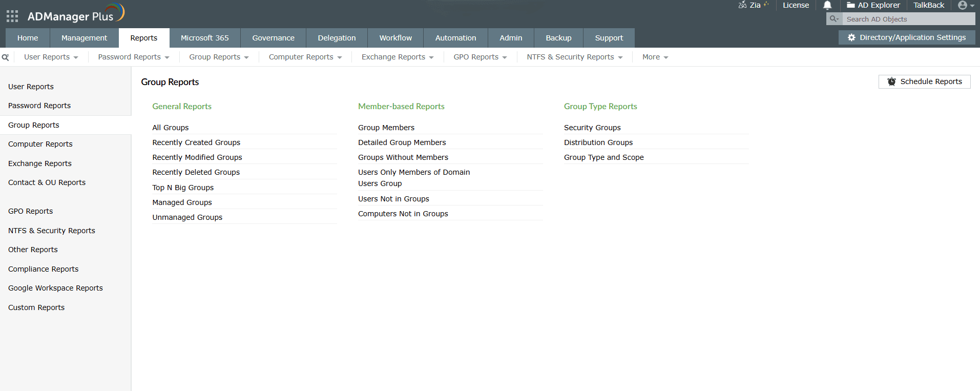Viewport: 980px width, 391px height.
Task: Select Computer Reports in sidebar
Action: tap(40, 144)
